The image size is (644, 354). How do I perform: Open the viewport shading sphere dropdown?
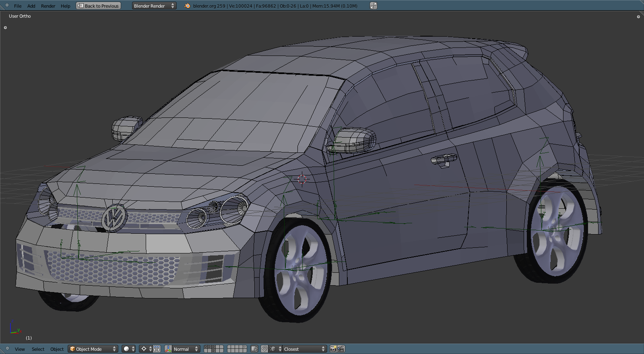pos(129,349)
